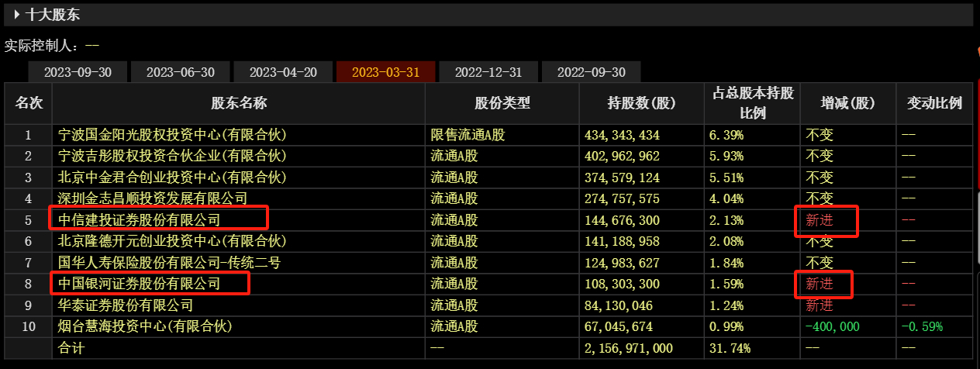Image resolution: width=980 pixels, height=369 pixels.
Task: Sort by 持股数(股) column header
Action: (641, 103)
